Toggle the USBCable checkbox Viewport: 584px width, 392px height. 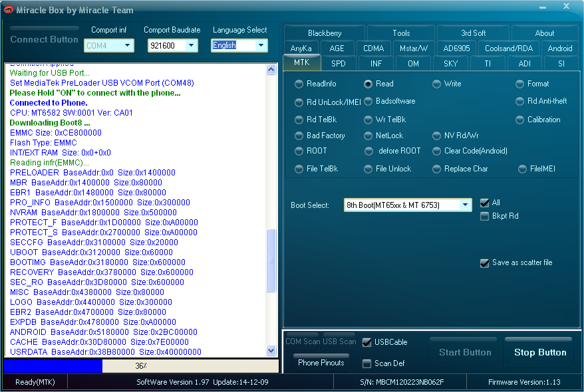click(x=366, y=342)
